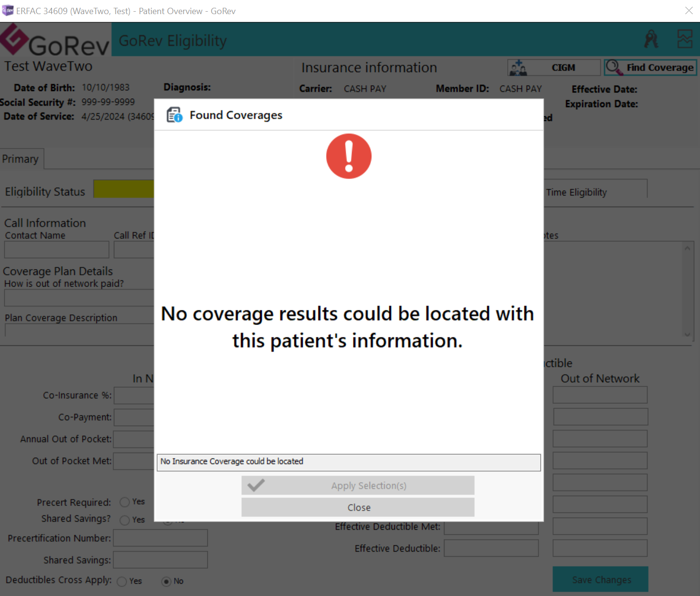The width and height of the screenshot is (700, 596).
Task: Click the app icon in title bar
Action: pyautogui.click(x=8, y=10)
